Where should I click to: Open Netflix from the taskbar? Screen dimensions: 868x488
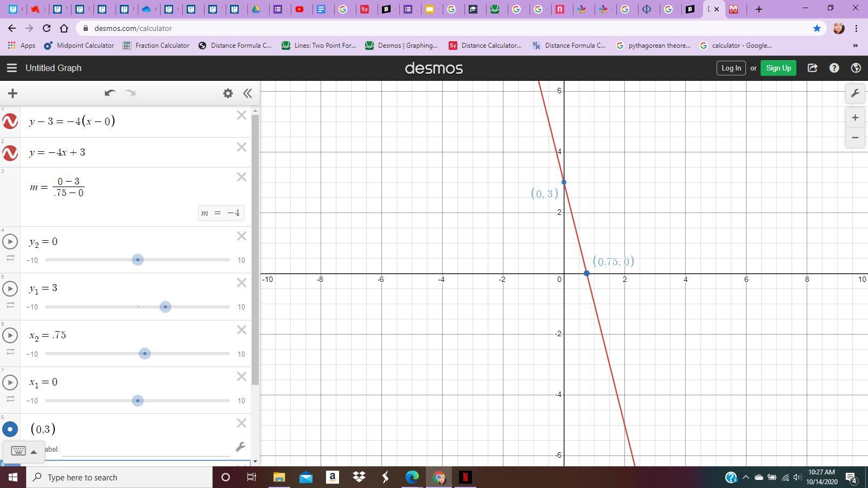(x=465, y=477)
